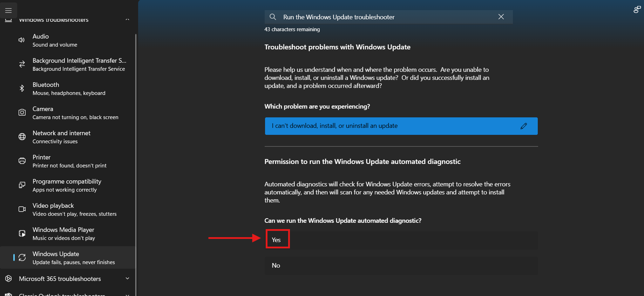Expand the Microsoft 365 troubleshooters section
The image size is (644, 296).
[127, 278]
